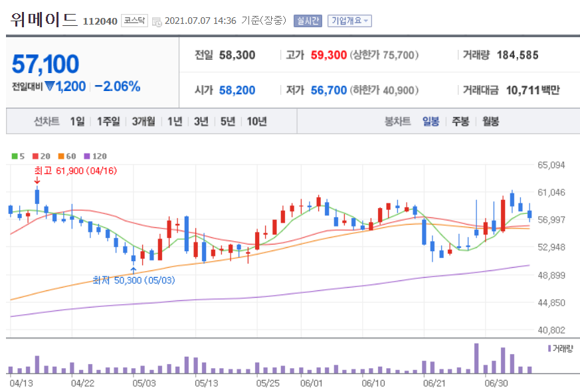
Task: Select the 1주일 line chart tab
Action: tap(108, 121)
